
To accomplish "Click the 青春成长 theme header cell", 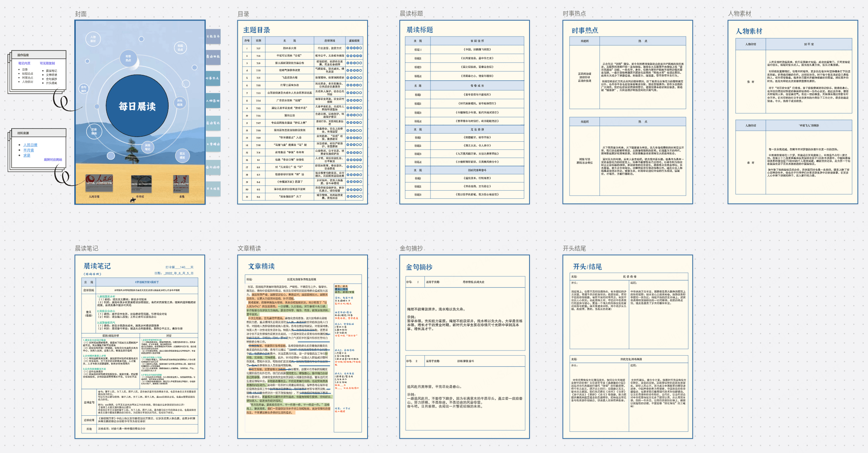I will tap(477, 86).
